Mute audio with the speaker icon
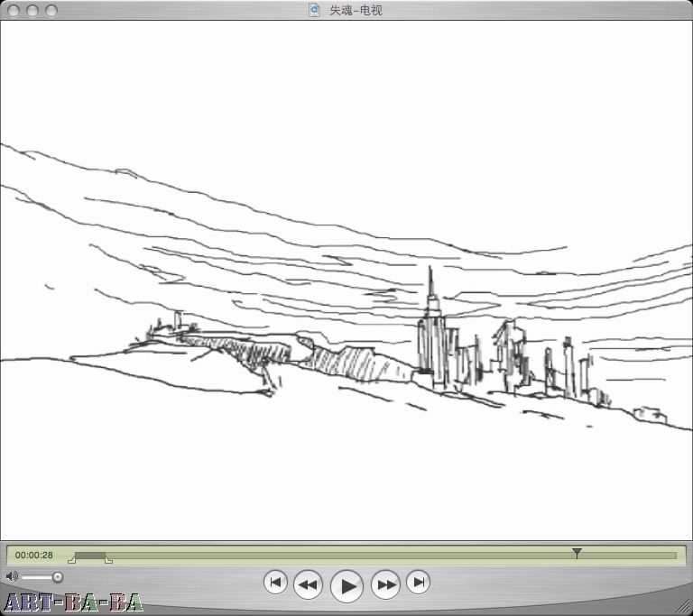Image resolution: width=693 pixels, height=616 pixels. click(12, 576)
